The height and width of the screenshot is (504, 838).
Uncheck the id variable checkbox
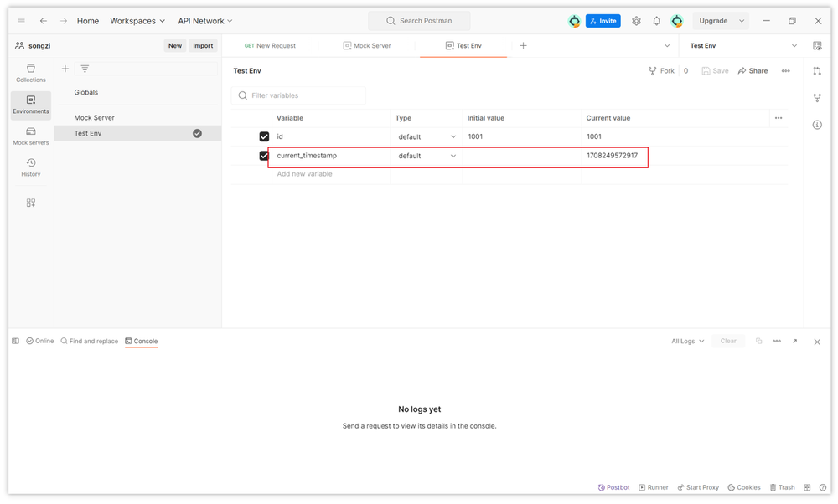coord(264,136)
